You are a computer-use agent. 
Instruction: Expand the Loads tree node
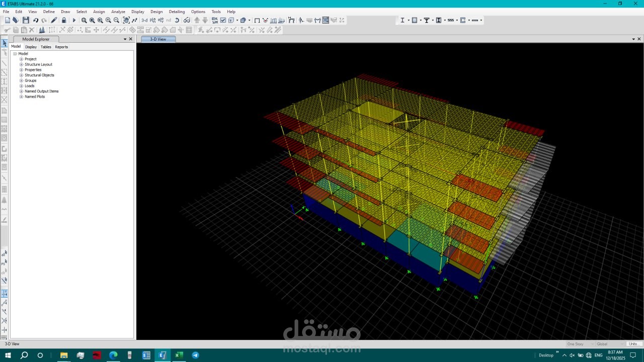22,86
